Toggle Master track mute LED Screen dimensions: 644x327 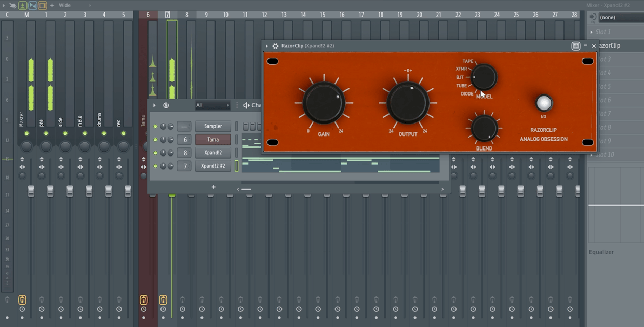[26, 133]
